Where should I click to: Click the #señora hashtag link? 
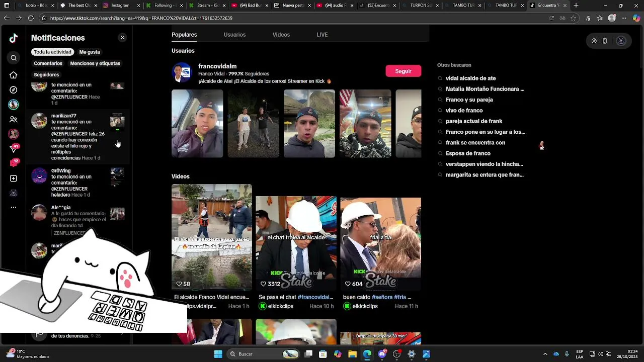point(382,297)
